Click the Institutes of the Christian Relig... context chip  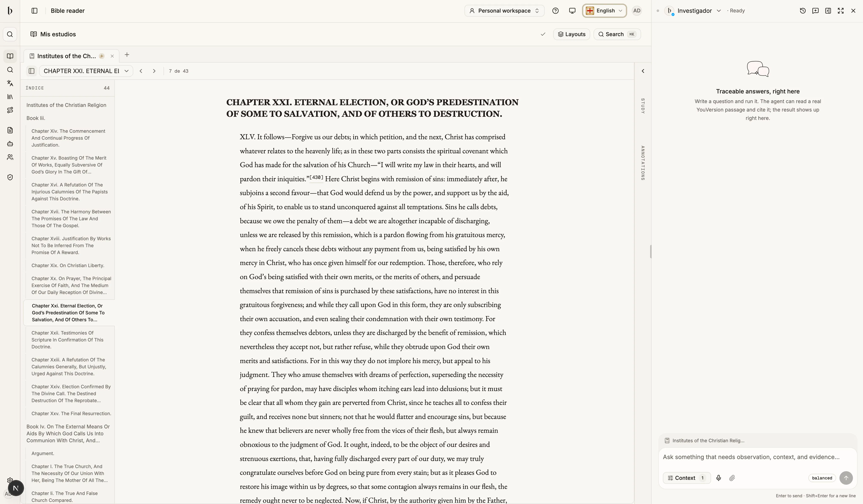[x=705, y=441]
